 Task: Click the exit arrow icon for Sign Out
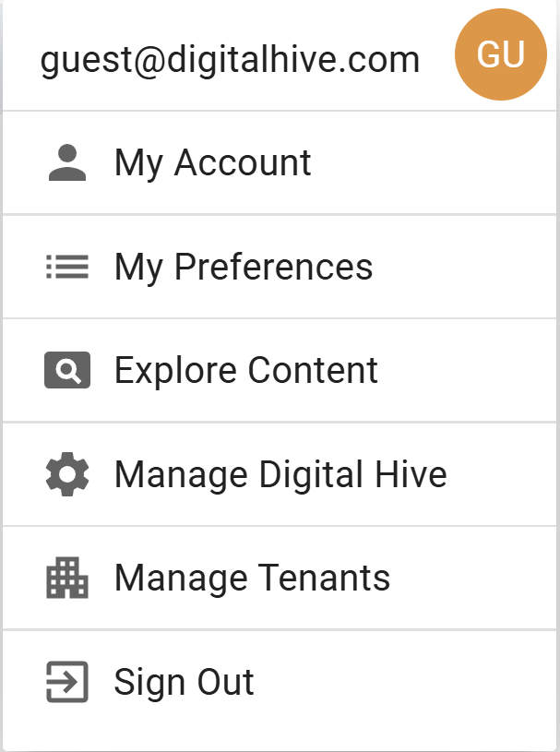[67, 682]
